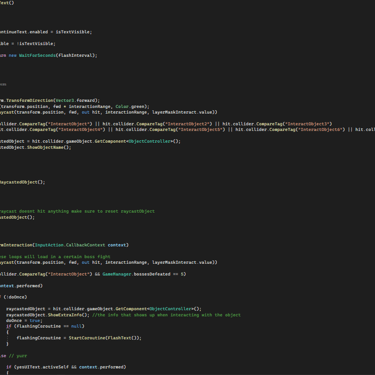Click the 'Vector3' type name
The height and width of the screenshot is (375, 375).
tap(65, 100)
